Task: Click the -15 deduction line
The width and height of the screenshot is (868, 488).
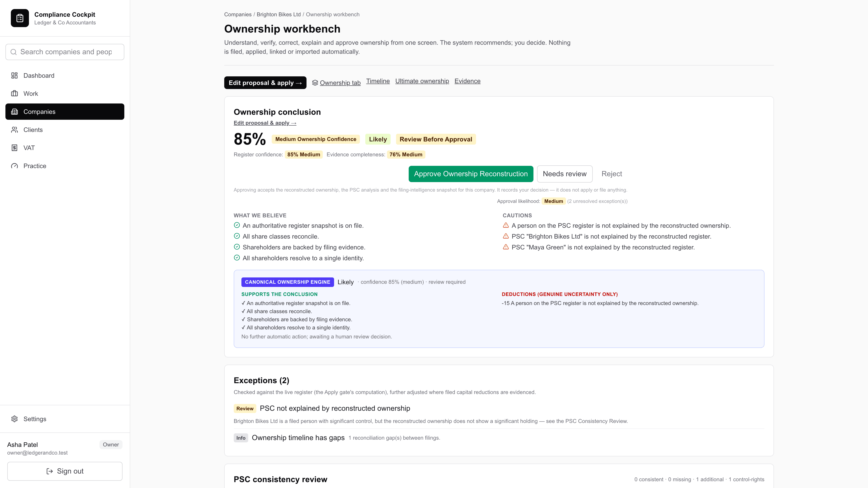Action: [600, 303]
